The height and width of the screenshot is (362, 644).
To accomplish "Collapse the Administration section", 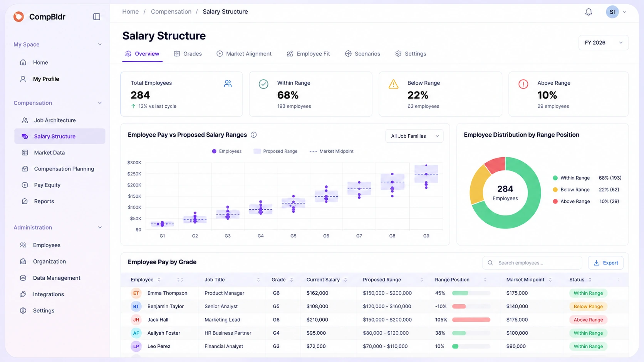I will [x=100, y=228].
